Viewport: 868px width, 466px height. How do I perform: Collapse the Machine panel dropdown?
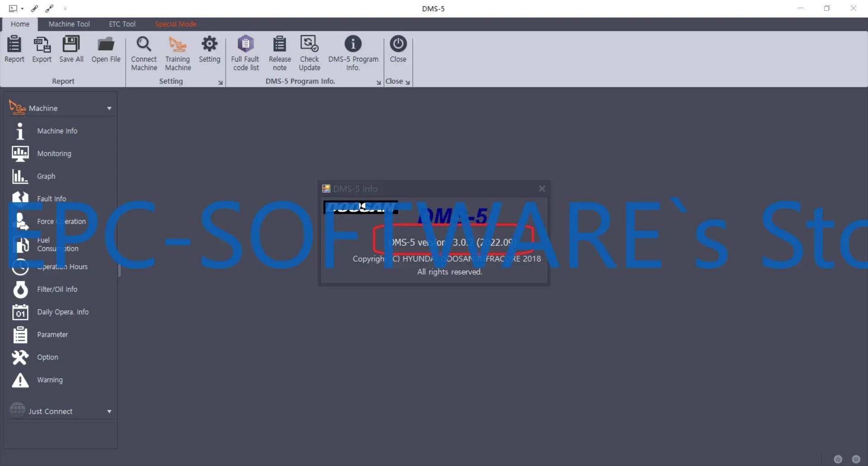(108, 108)
